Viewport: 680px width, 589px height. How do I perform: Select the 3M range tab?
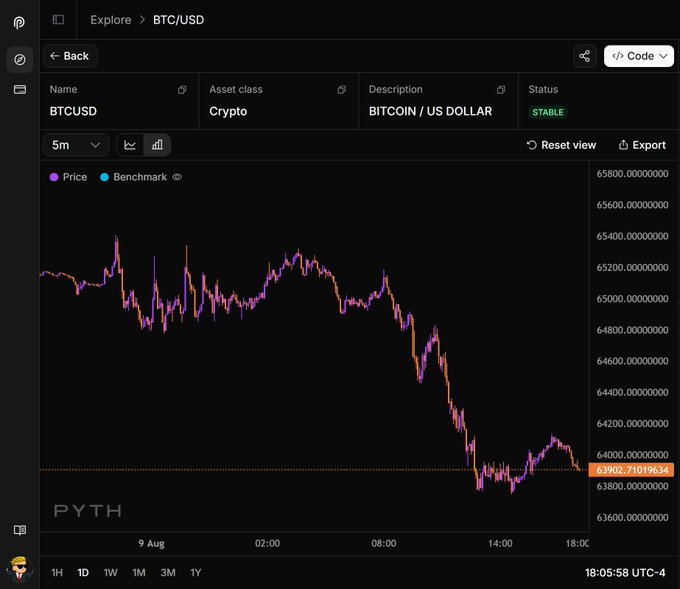tap(168, 573)
